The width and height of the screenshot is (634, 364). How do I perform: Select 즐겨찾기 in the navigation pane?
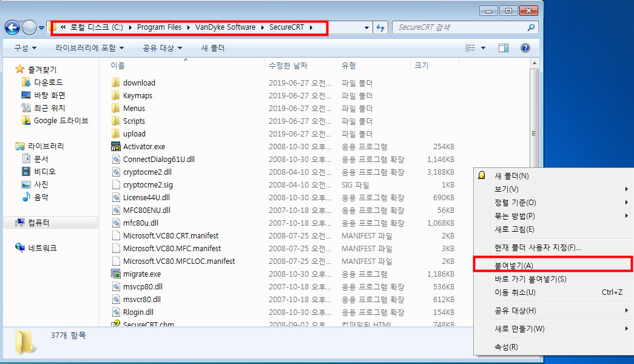[x=42, y=70]
